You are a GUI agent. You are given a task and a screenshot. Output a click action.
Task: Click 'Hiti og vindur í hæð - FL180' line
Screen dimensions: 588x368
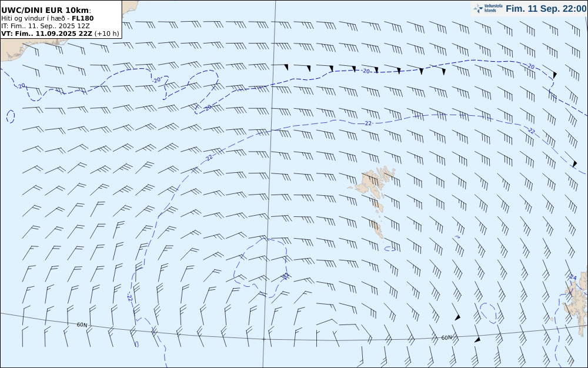pyautogui.click(x=47, y=18)
